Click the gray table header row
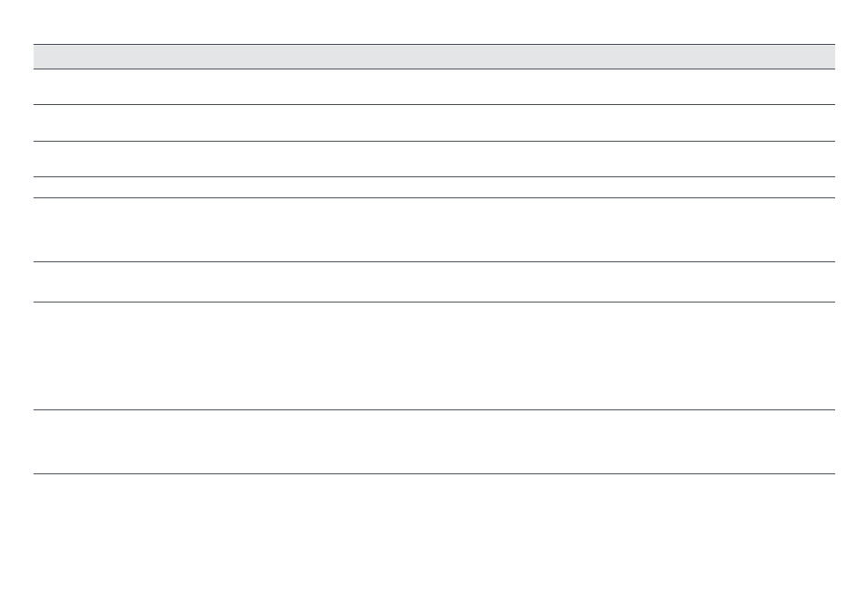The height and width of the screenshot is (605, 868). (434, 57)
